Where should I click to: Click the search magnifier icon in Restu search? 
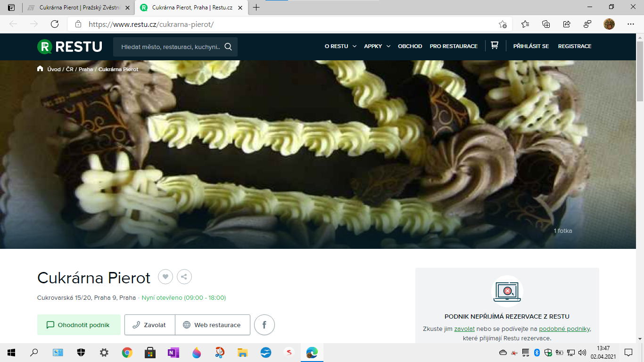tap(228, 47)
